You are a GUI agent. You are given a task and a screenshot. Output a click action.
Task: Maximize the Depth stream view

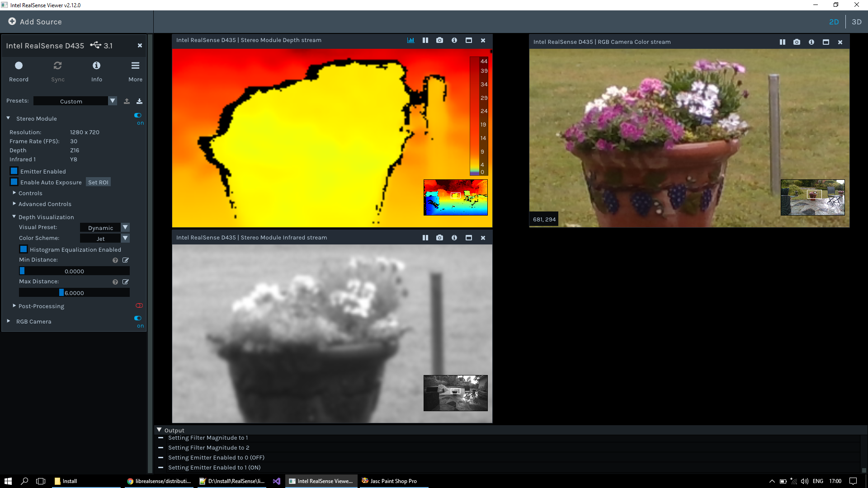[x=468, y=40]
